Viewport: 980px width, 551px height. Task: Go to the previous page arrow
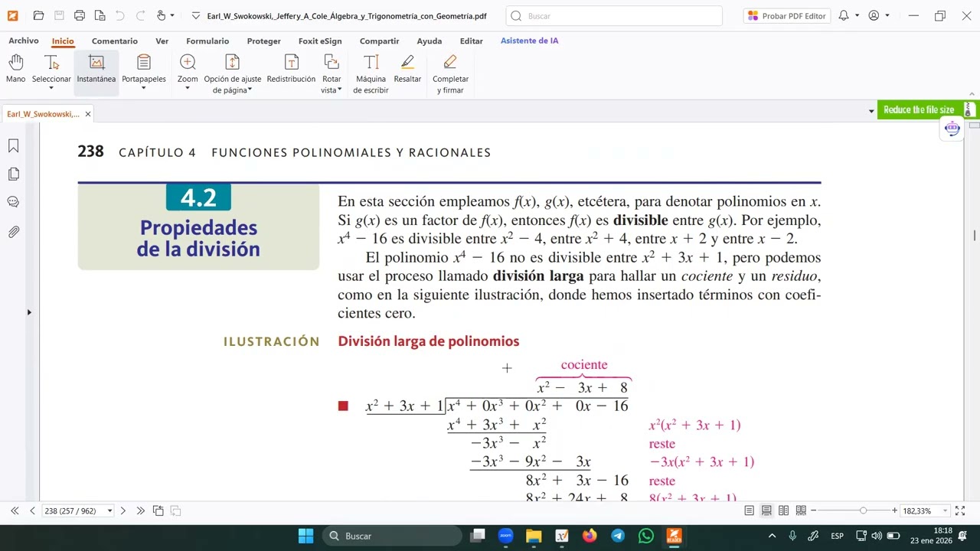coord(32,510)
